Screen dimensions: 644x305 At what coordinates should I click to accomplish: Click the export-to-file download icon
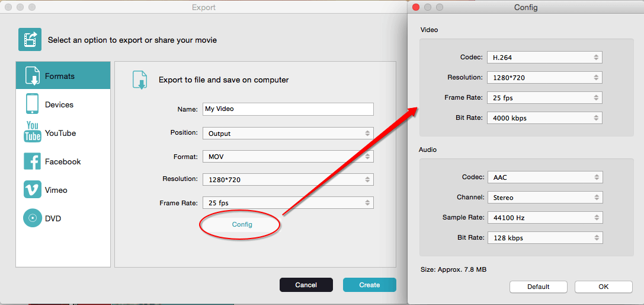coord(140,80)
